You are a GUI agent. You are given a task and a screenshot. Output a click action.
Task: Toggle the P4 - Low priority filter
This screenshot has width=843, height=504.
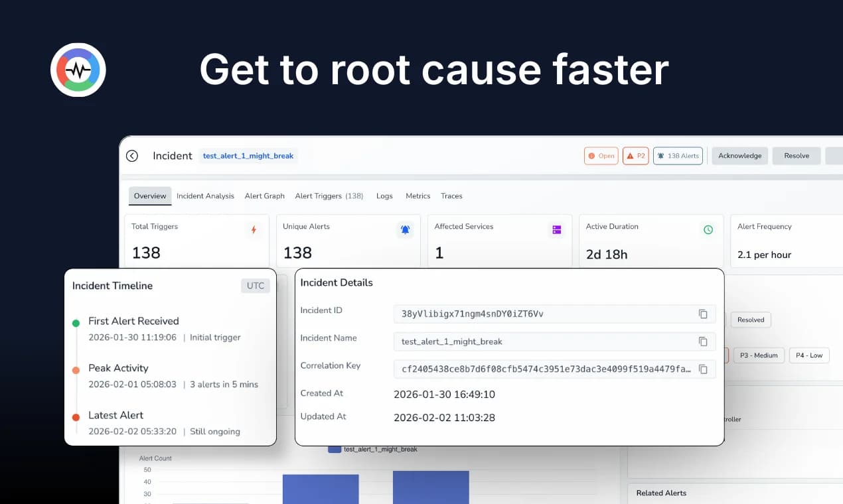(x=808, y=355)
